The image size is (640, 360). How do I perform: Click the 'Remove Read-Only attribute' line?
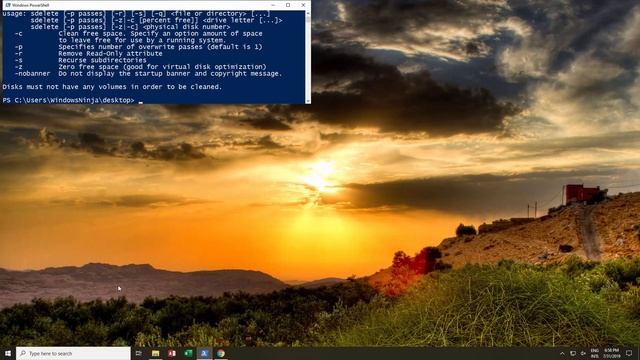[x=110, y=53]
